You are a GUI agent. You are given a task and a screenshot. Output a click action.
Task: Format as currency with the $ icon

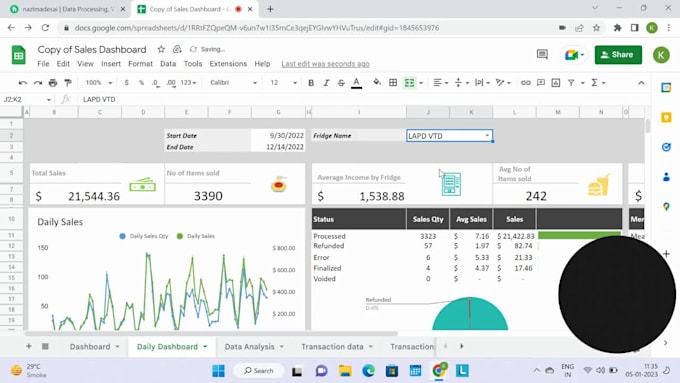(126, 82)
